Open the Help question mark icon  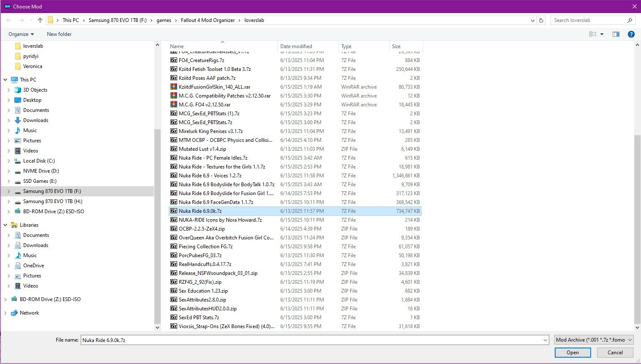[631, 34]
